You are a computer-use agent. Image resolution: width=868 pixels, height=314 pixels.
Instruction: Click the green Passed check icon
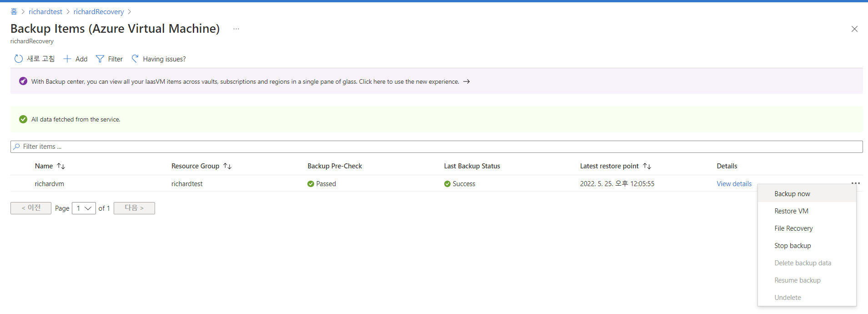311,184
